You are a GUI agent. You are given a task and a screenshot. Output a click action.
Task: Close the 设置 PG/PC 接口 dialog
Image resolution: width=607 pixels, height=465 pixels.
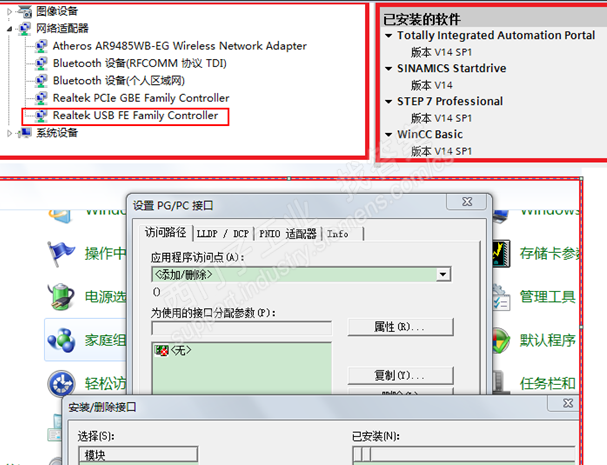[x=468, y=202]
